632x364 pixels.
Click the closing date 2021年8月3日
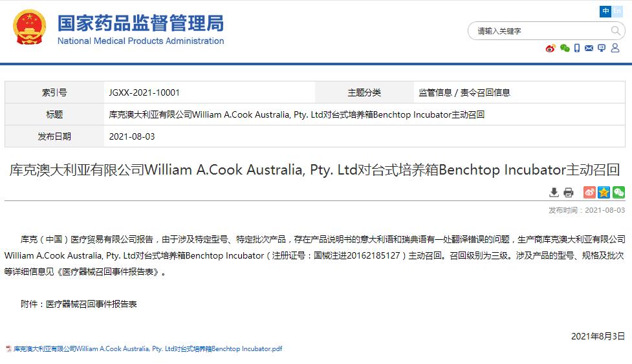click(x=598, y=336)
